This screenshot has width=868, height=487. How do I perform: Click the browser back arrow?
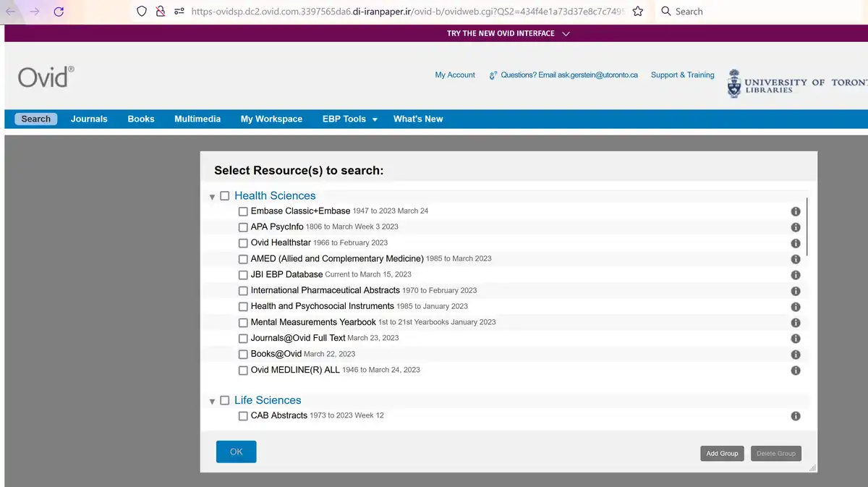[11, 12]
